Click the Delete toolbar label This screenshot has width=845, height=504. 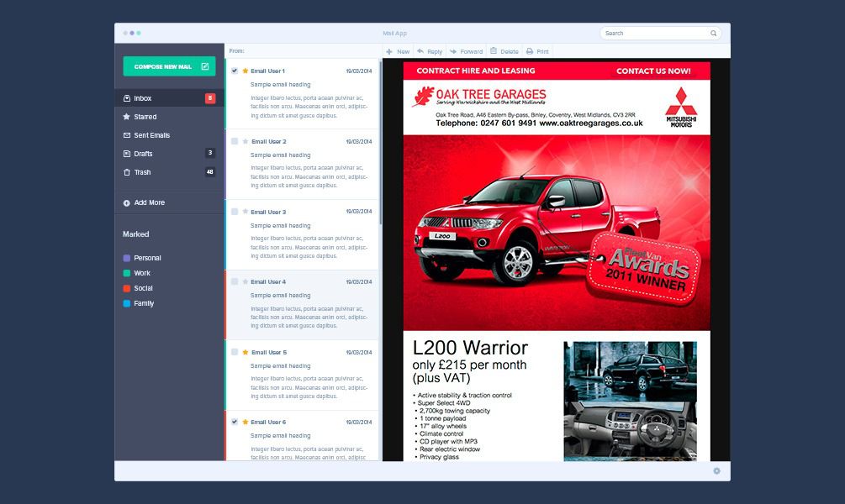[510, 52]
